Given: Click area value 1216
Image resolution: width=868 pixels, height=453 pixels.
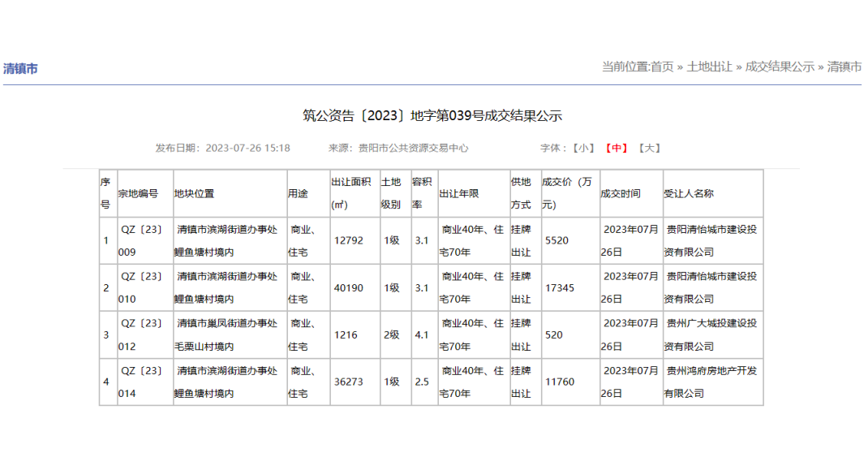Looking at the screenshot, I should tap(346, 335).
